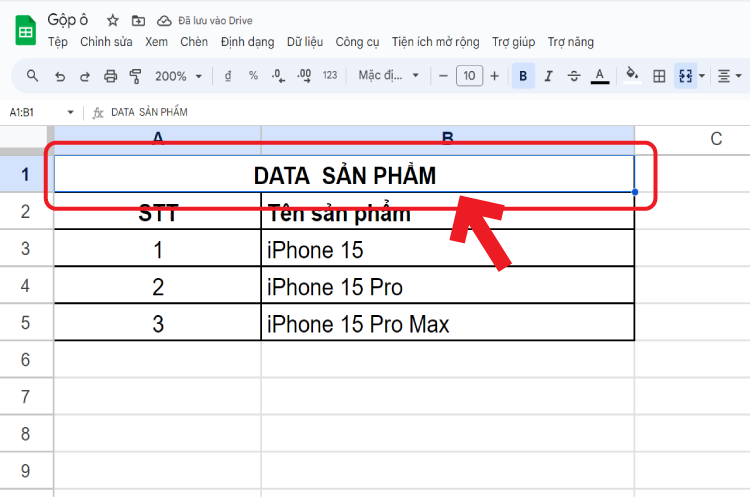
Task: Select merged cell DATA SẢN PHẨM
Action: click(344, 174)
